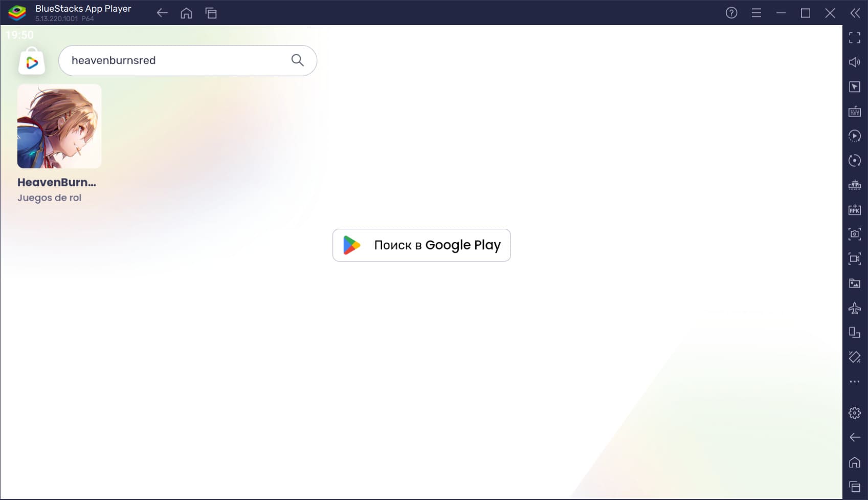Open the memory trim RAM icon
This screenshot has width=868, height=500.
pos(855,185)
